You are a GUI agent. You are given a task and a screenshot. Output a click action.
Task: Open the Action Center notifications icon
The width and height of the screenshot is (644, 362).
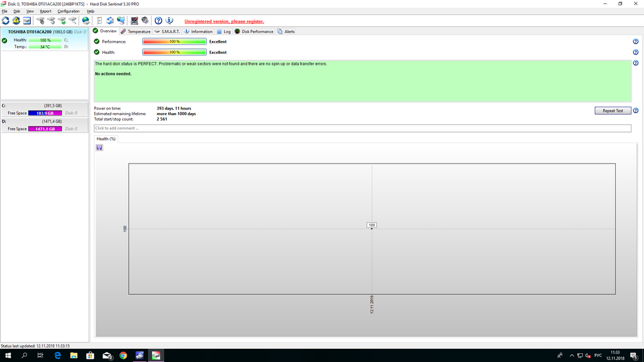(634, 356)
